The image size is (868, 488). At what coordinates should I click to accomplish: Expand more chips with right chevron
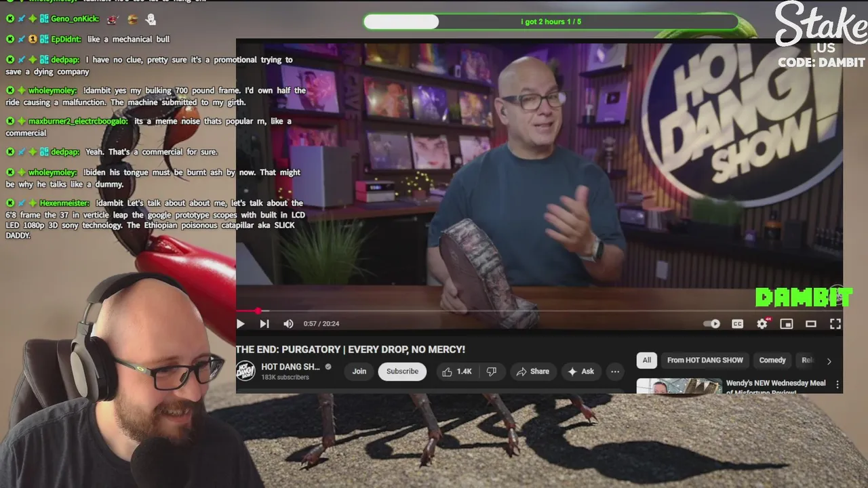(829, 361)
